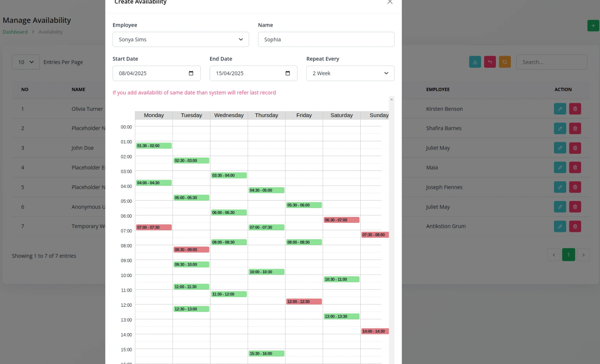Select Thursday 04:30 - 05:00 slot
The width and height of the screenshot is (600, 364).
[x=267, y=190]
